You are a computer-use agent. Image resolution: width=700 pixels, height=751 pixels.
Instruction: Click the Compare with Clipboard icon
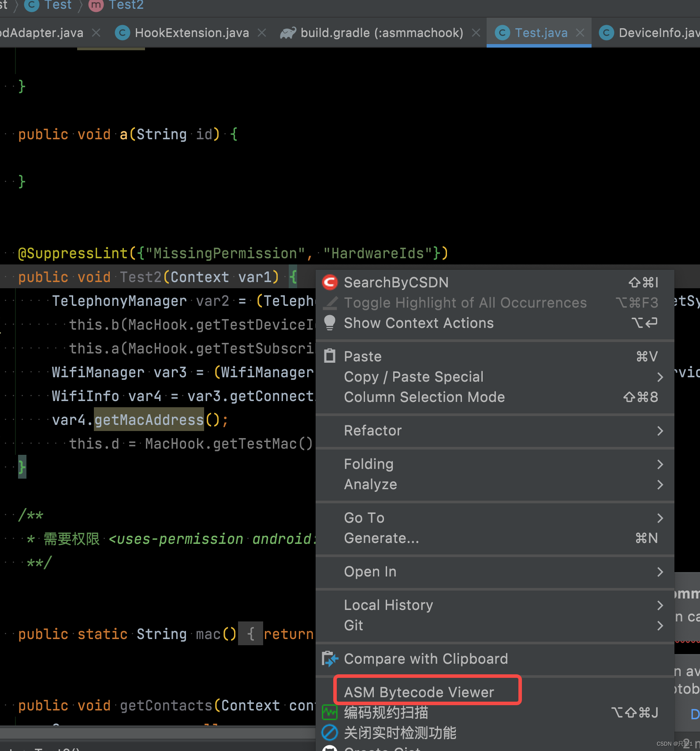330,659
